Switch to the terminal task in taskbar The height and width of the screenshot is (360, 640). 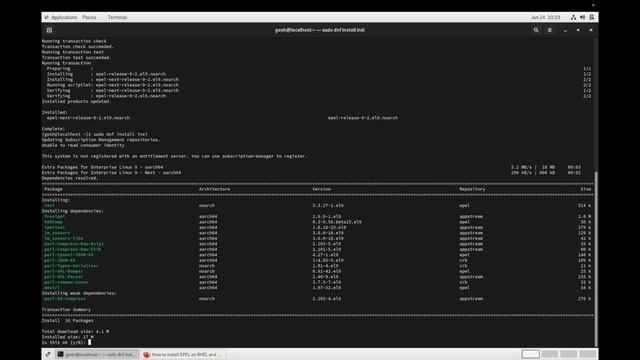click(96, 354)
